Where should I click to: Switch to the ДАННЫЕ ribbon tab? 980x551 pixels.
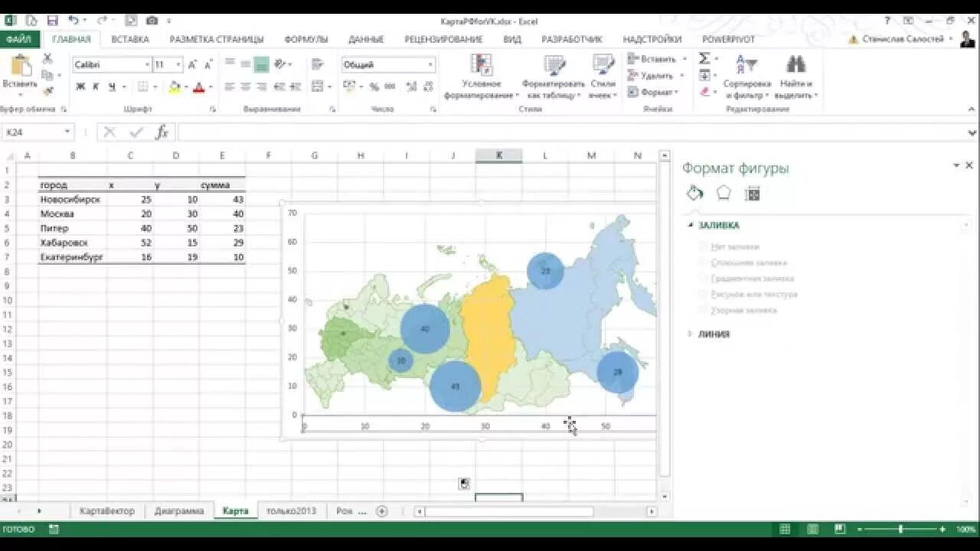point(366,39)
